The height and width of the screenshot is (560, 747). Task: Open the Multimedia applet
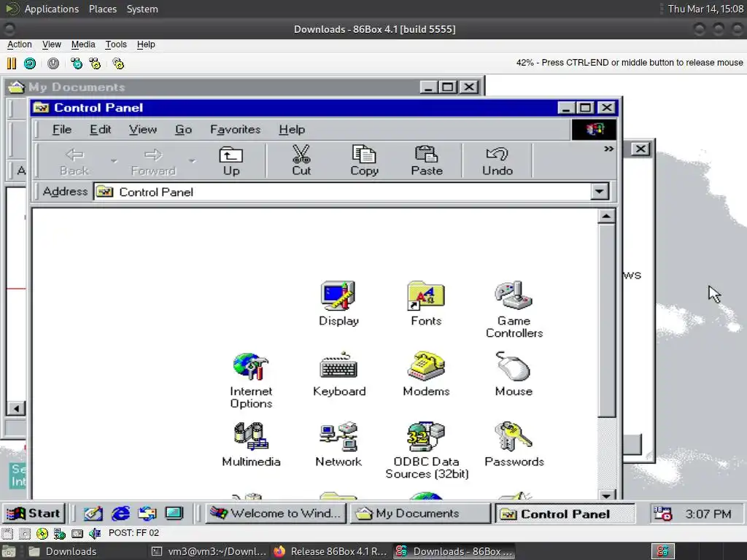(251, 445)
